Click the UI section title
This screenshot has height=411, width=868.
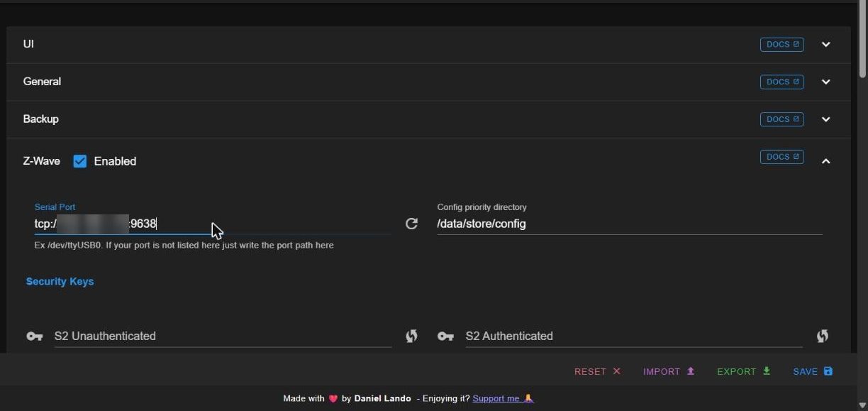[28, 44]
